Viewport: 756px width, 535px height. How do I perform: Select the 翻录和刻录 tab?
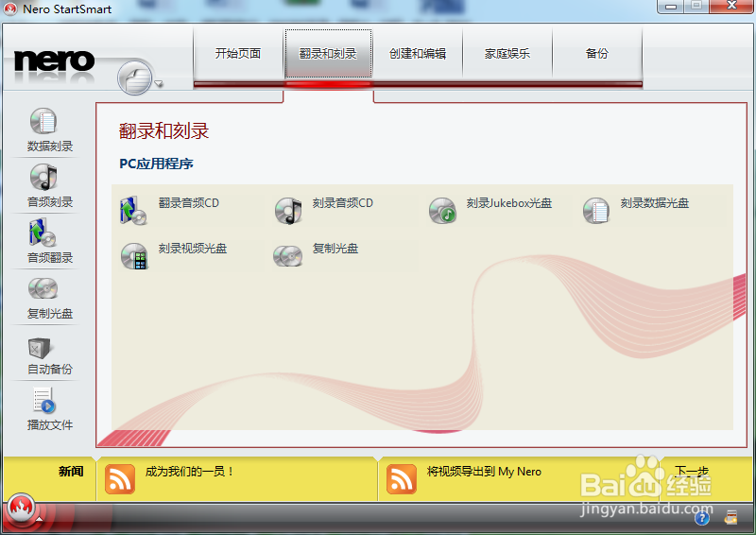328,54
